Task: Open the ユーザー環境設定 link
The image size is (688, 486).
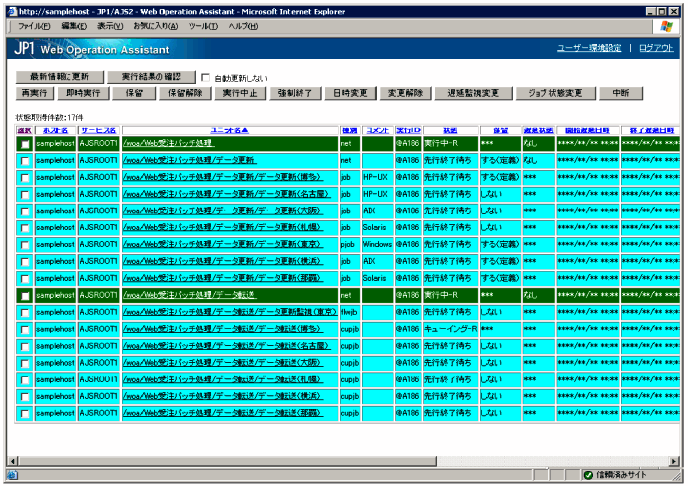Action: (588, 48)
